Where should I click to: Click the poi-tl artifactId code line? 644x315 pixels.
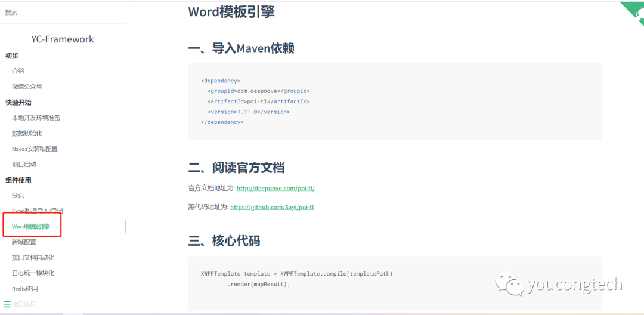click(259, 101)
